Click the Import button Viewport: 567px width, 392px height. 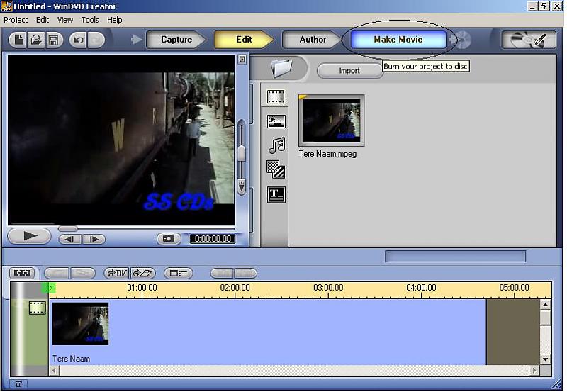click(349, 70)
